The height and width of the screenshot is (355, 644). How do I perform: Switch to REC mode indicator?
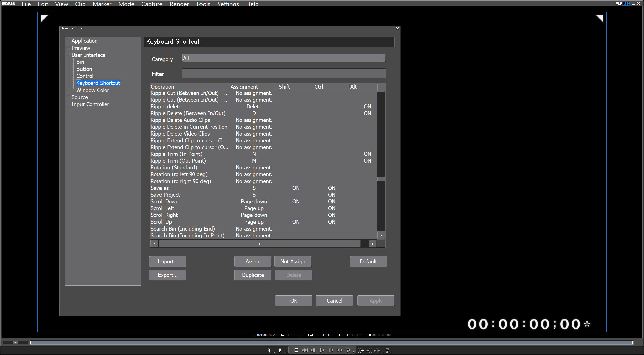click(626, 3)
